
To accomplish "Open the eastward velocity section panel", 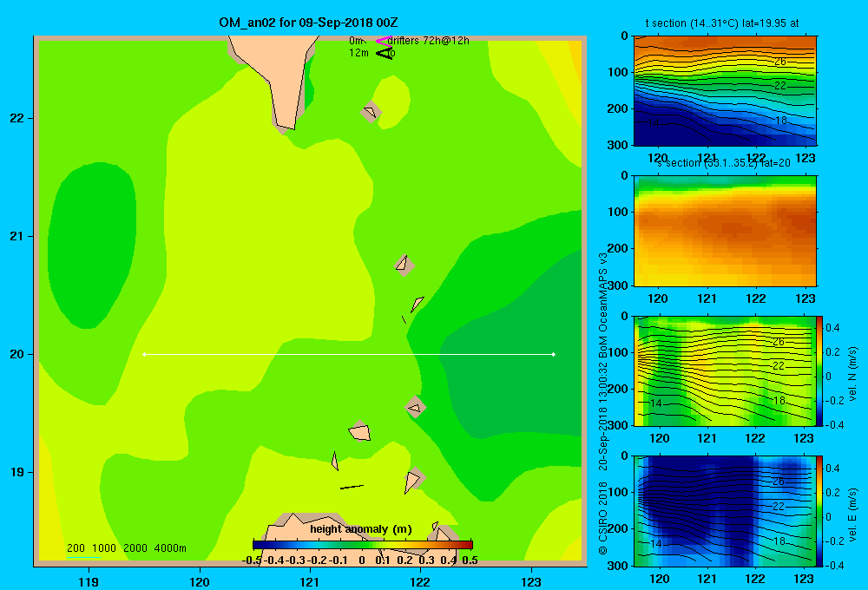I will pos(725,510).
